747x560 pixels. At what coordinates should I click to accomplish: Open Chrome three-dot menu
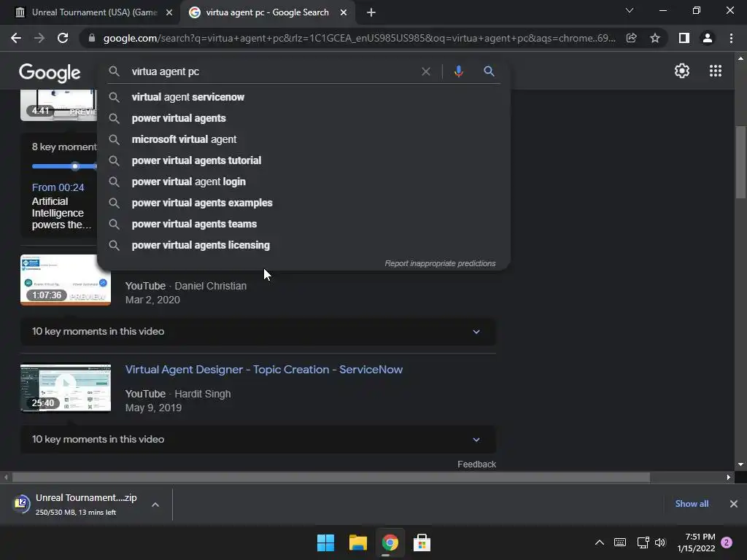731,38
